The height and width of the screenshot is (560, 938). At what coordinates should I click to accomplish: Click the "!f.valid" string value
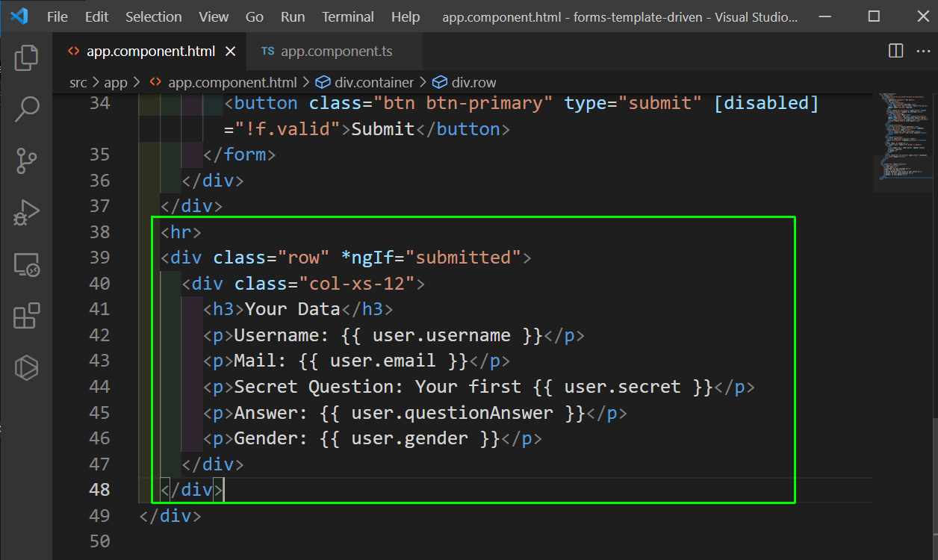288,128
